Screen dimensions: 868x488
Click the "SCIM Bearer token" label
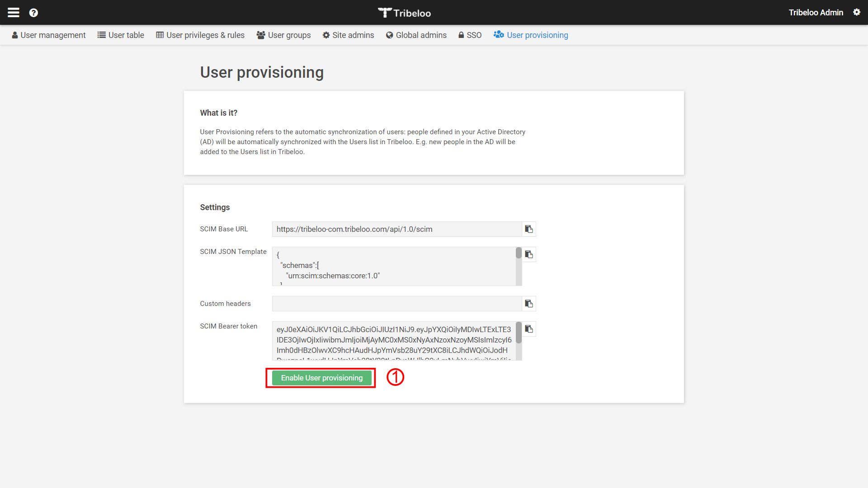coord(229,326)
